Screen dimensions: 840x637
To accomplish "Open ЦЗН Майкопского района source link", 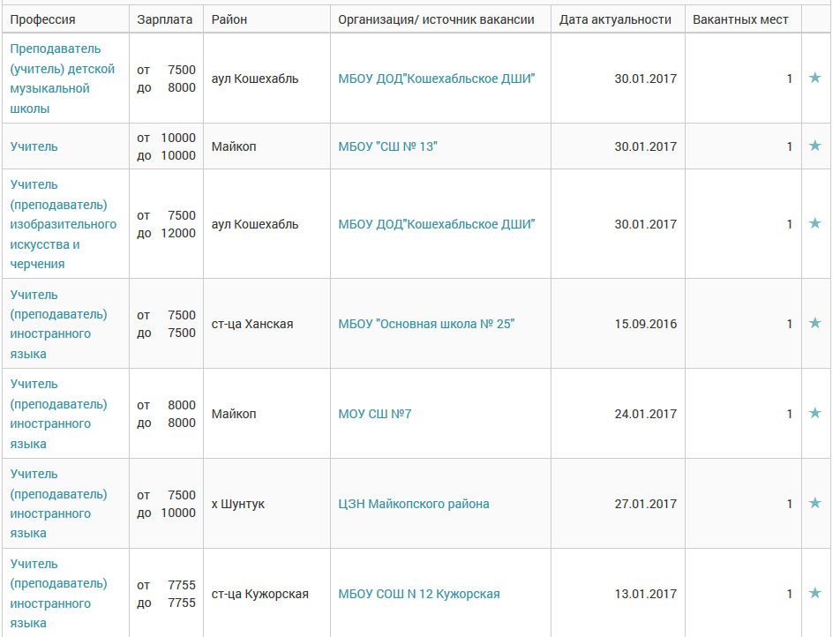I will (413, 504).
